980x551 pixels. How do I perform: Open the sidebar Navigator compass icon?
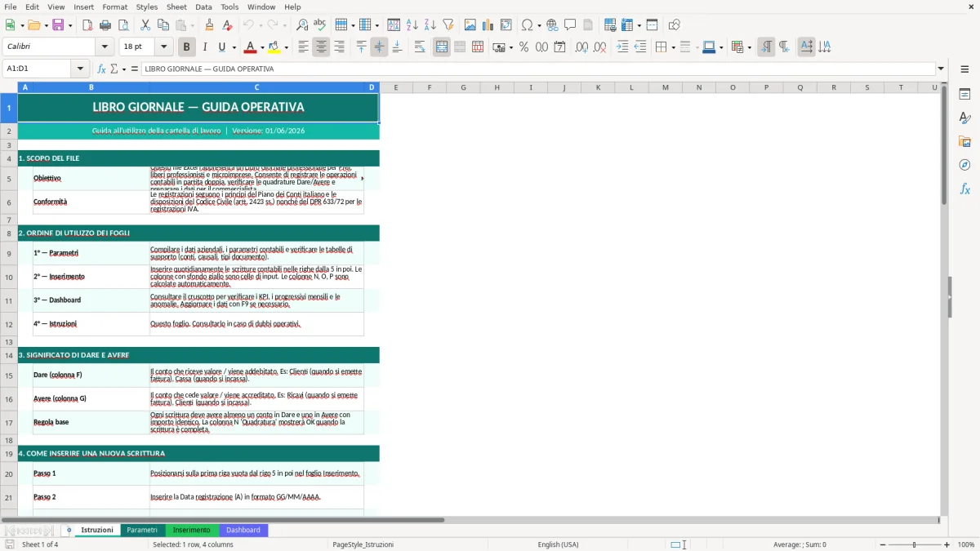964,166
